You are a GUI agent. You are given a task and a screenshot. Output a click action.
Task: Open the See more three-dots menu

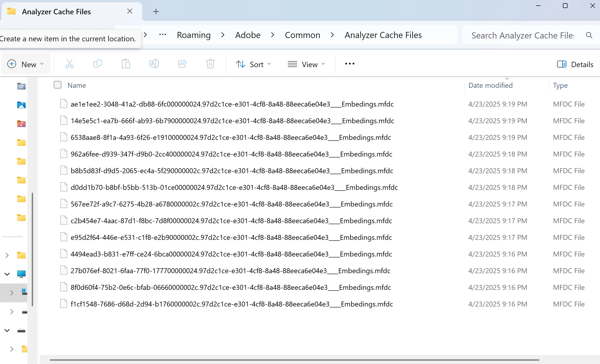(x=349, y=64)
